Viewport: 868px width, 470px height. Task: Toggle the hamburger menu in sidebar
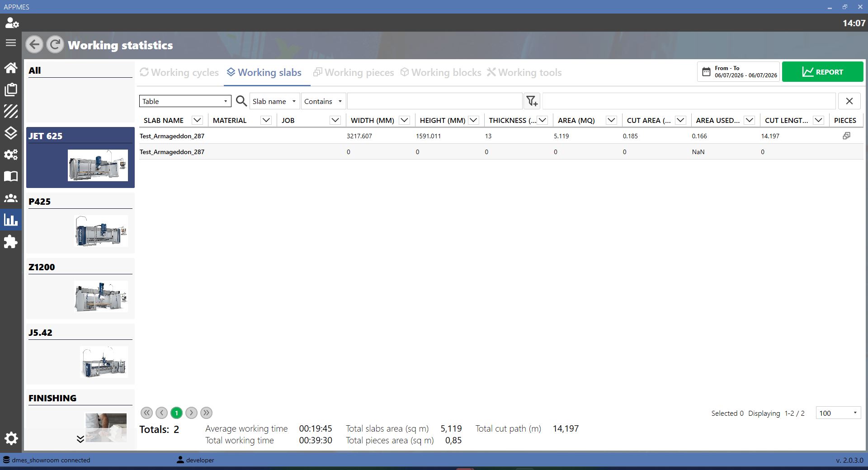(11, 43)
